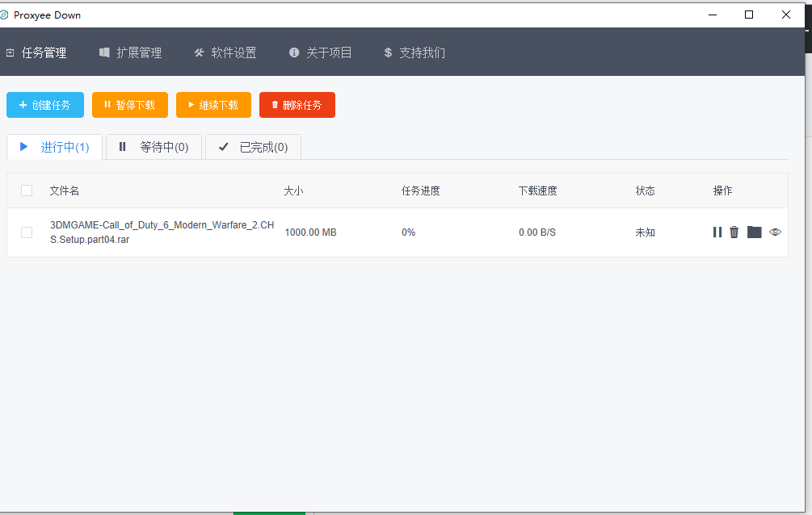Viewport: 812px width, 515px height.
Task: Click the 状态 column header
Action: [x=646, y=191]
